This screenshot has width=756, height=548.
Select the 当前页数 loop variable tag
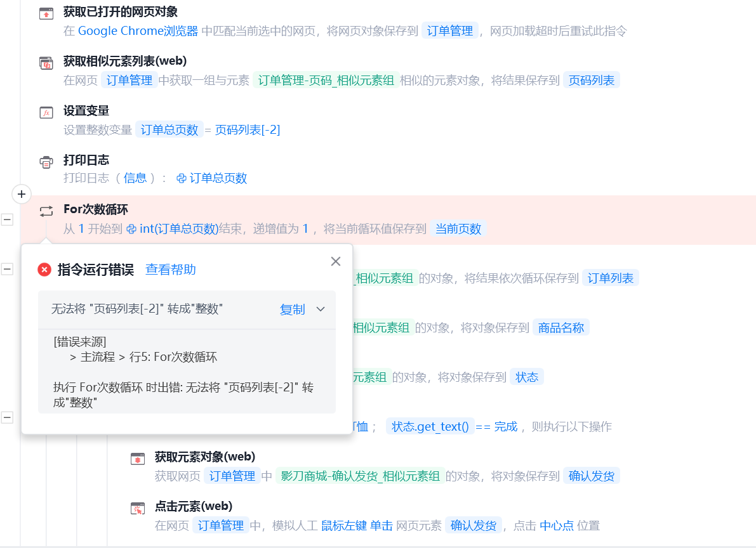(458, 228)
